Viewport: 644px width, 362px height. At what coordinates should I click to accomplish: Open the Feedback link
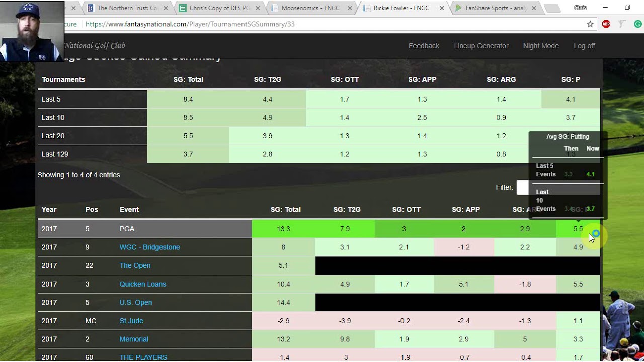424,46
